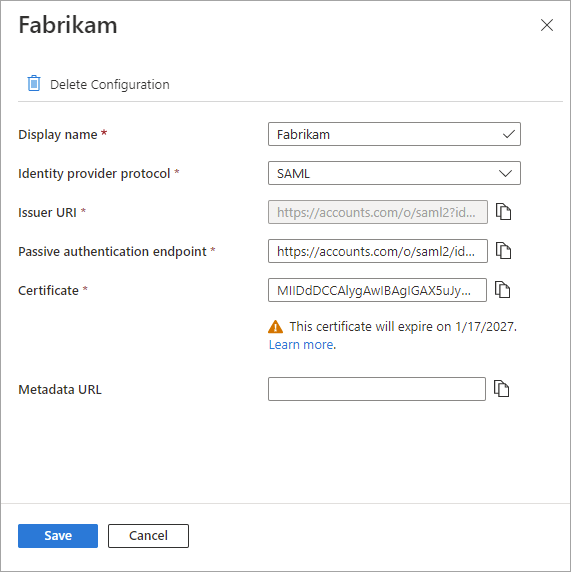Open the Learn more link
This screenshot has height=572, width=571.
pos(301,344)
